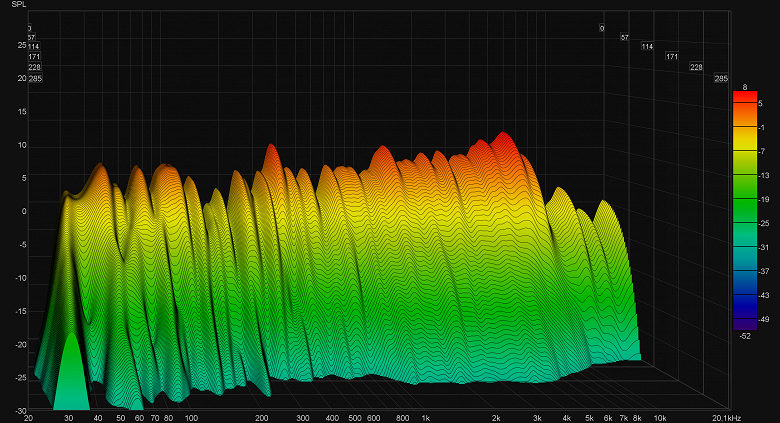Select the -52 label below the color scale

click(x=745, y=337)
